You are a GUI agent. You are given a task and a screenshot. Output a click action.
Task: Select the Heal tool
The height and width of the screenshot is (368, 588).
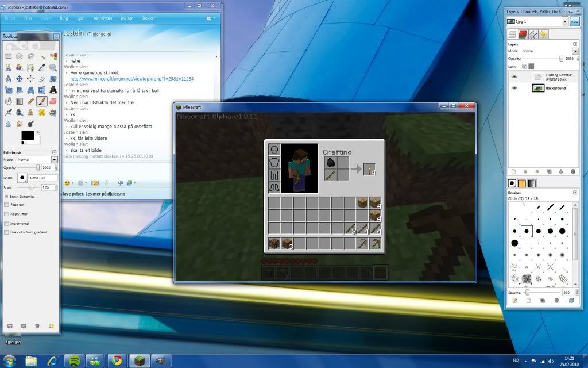(42, 113)
